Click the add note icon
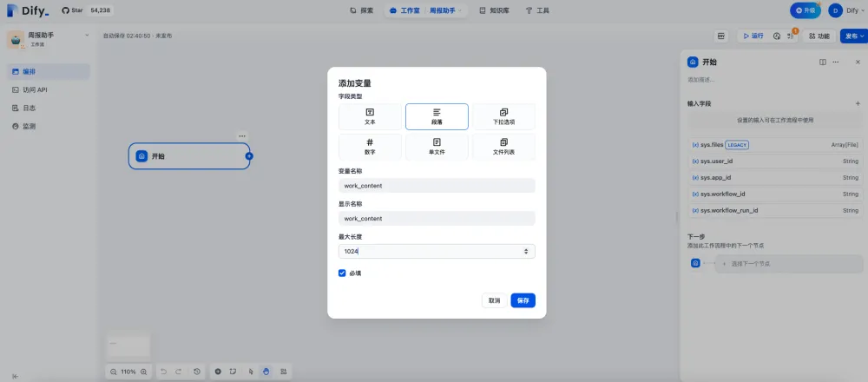This screenshot has width=868, height=382. pyautogui.click(x=233, y=372)
